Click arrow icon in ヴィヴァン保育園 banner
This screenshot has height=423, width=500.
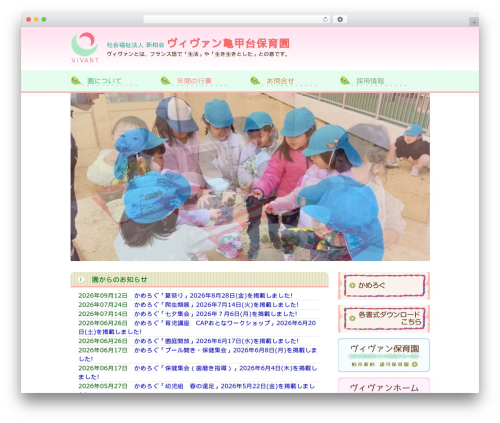(415, 364)
